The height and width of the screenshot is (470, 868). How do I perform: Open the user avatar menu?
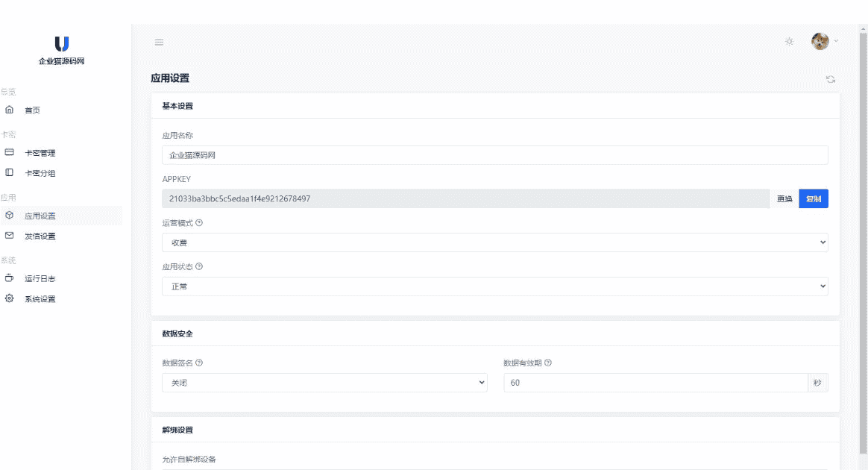[820, 42]
